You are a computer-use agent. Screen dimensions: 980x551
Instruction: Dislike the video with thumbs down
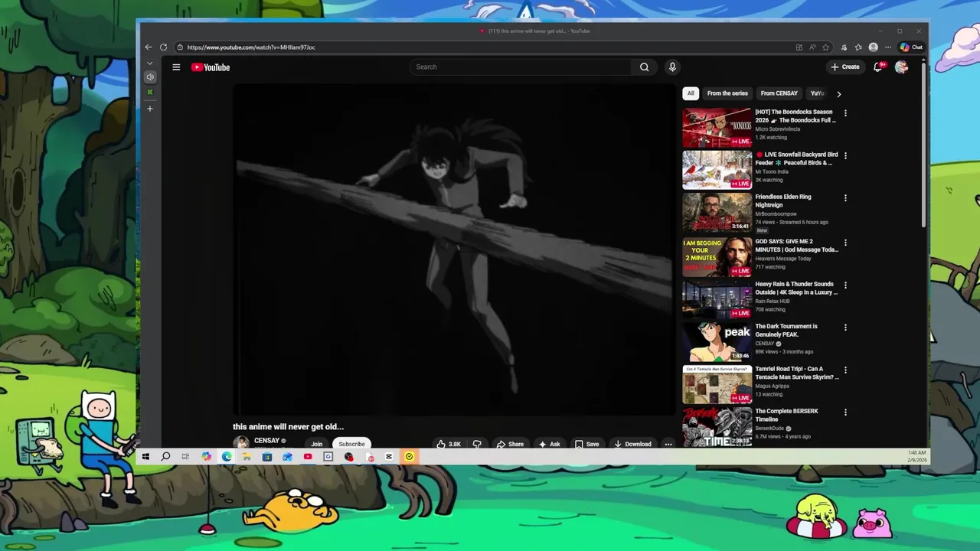point(477,444)
